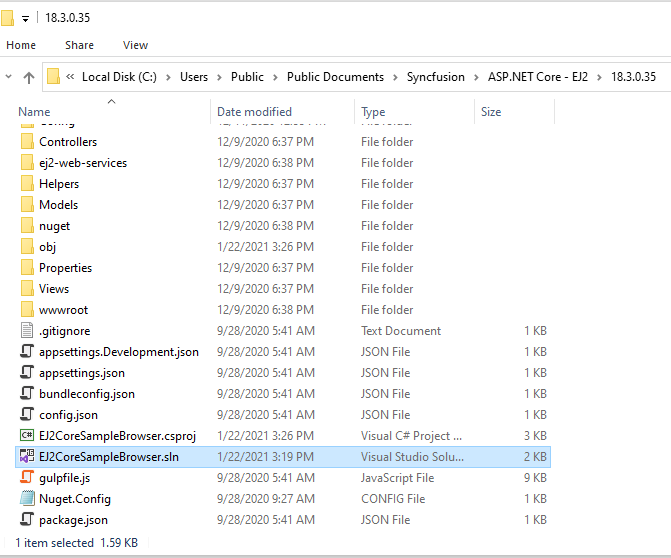
Task: Click the Properties folder icon
Action: pos(27,267)
